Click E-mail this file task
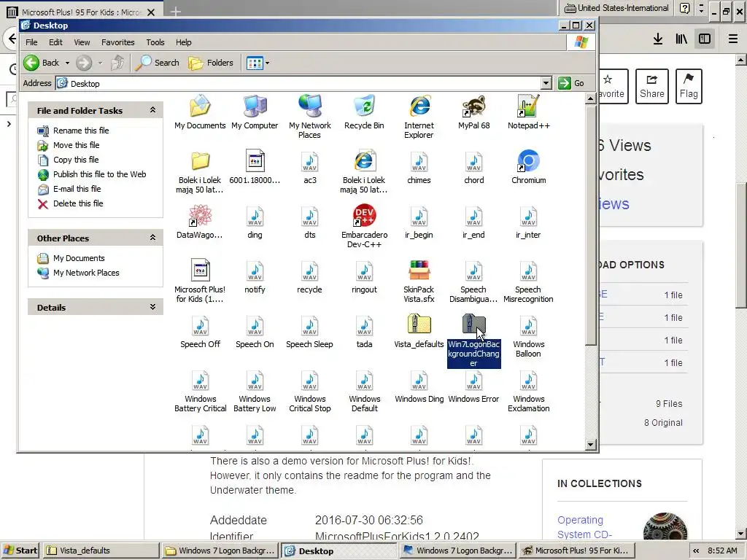The image size is (747, 560). pos(69,189)
